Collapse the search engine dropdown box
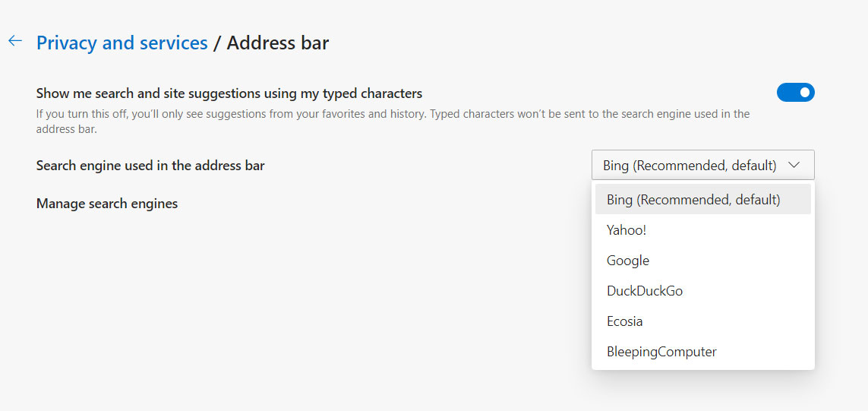This screenshot has width=868, height=411. point(703,165)
